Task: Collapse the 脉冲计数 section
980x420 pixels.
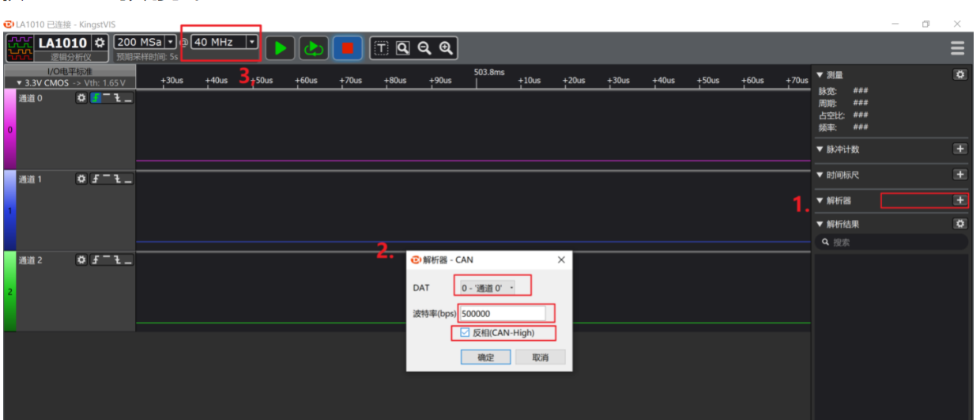Action: (820, 149)
